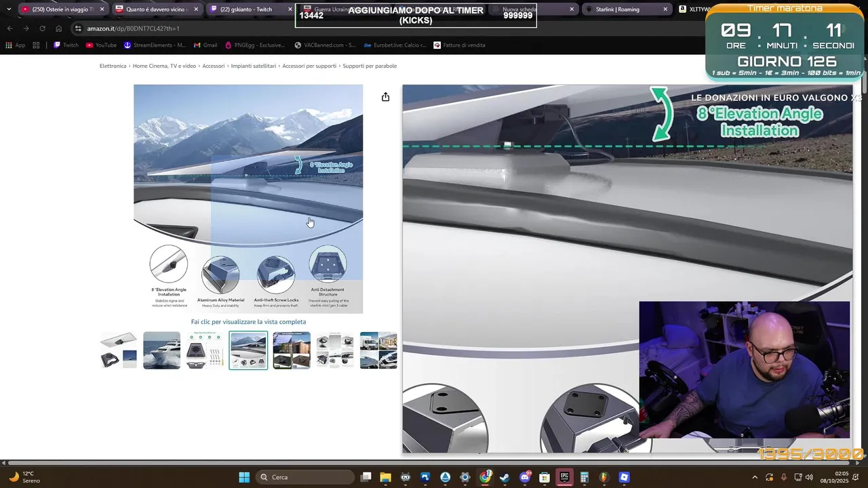Select the last camper vehicles thumbnail
868x488 pixels.
tap(378, 350)
